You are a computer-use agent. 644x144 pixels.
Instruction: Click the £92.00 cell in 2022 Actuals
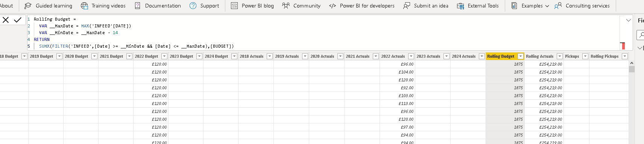397,88
